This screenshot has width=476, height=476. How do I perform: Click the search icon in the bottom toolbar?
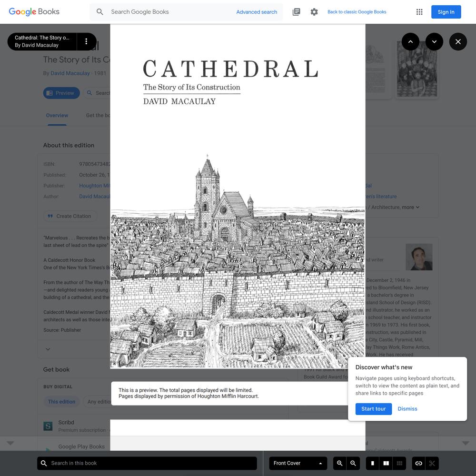(x=44, y=463)
